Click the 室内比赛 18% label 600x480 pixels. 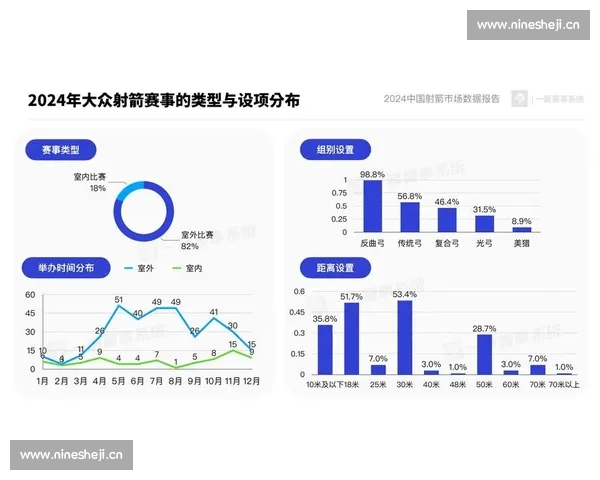click(90, 182)
